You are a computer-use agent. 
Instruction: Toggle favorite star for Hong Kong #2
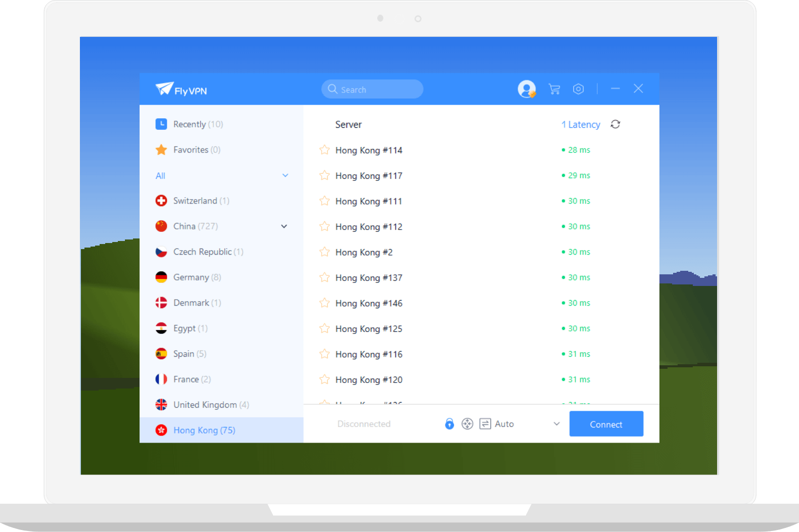(324, 252)
